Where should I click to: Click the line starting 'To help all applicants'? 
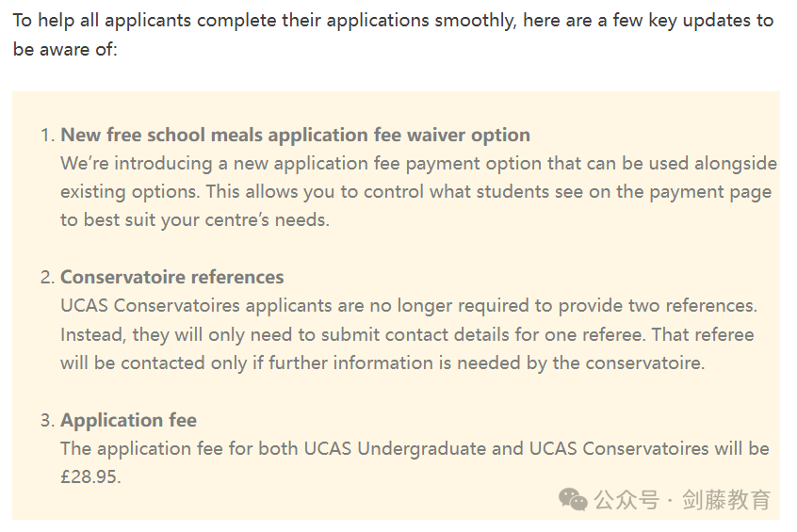click(x=393, y=21)
